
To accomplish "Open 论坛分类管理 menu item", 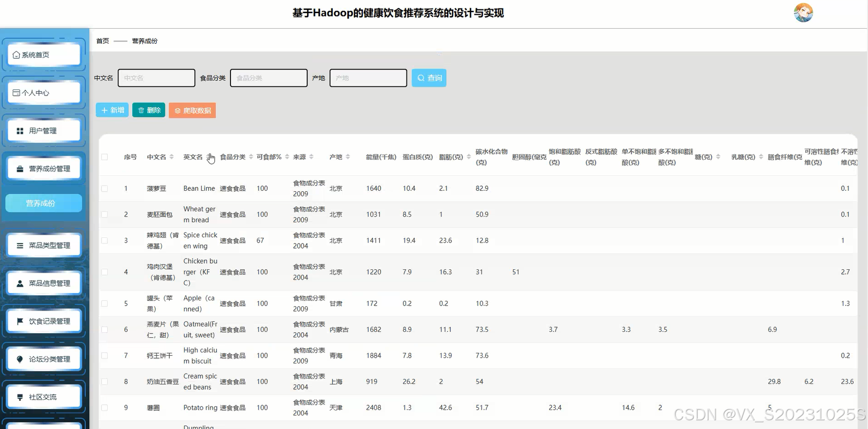I will point(44,359).
